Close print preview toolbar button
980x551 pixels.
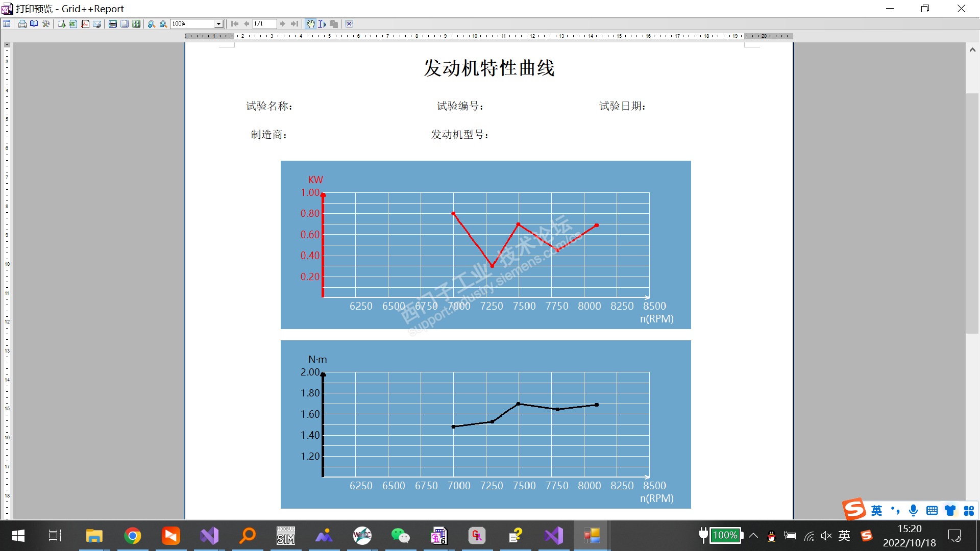pyautogui.click(x=349, y=24)
